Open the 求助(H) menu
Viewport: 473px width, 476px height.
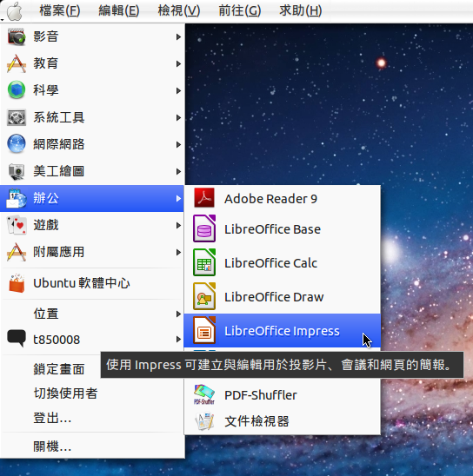tap(301, 11)
